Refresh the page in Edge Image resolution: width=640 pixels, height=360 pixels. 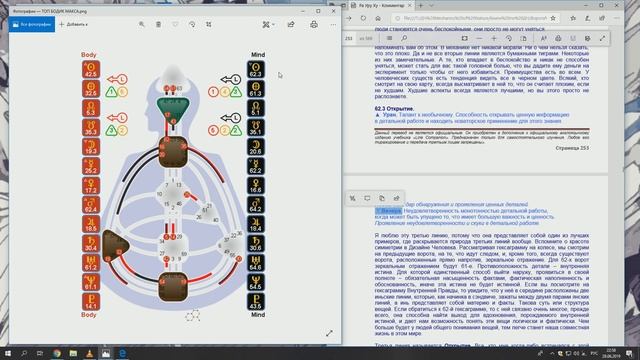pyautogui.click(x=363, y=18)
